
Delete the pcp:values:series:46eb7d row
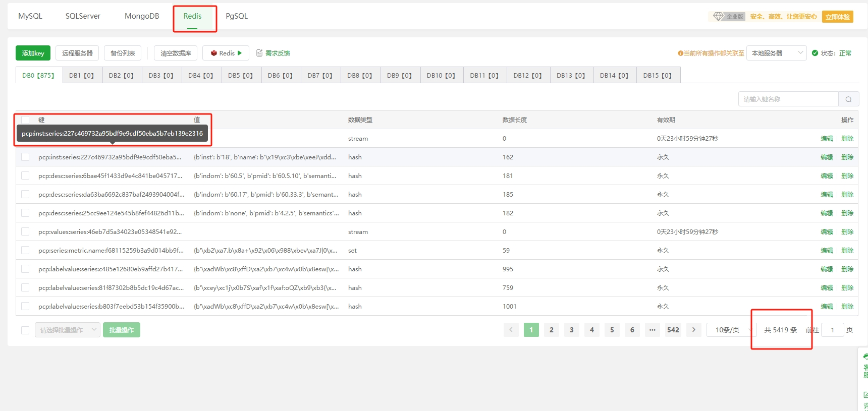(847, 231)
